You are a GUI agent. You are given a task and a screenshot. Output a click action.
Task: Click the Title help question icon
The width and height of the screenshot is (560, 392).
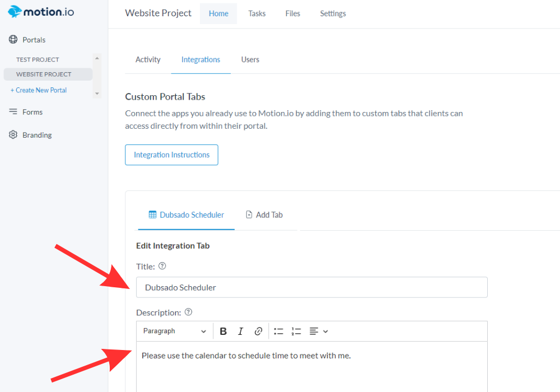pyautogui.click(x=162, y=266)
